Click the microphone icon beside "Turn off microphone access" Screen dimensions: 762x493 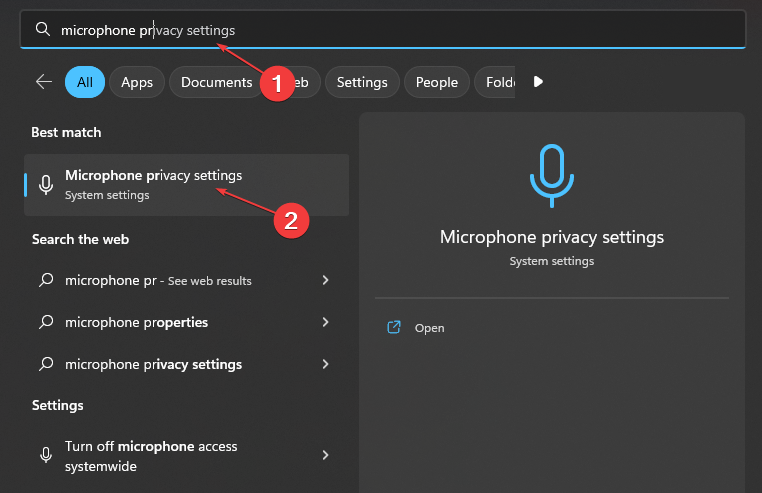[46, 455]
